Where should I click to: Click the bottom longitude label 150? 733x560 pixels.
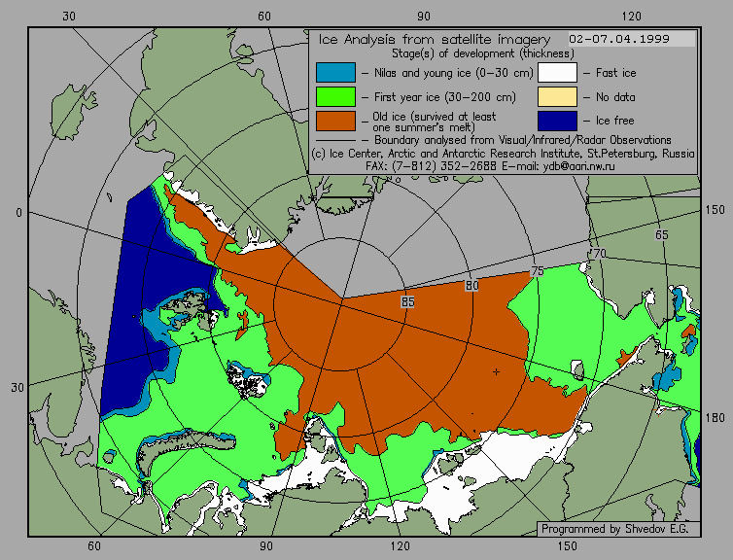567,545
